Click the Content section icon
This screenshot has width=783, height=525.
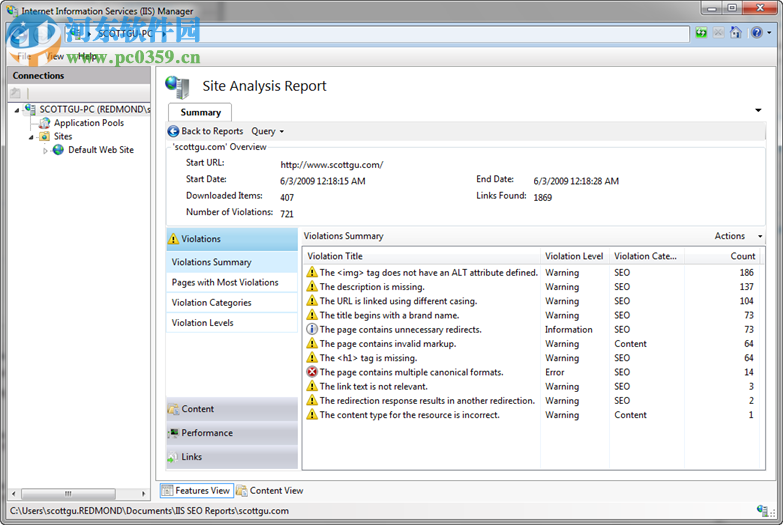tap(173, 409)
